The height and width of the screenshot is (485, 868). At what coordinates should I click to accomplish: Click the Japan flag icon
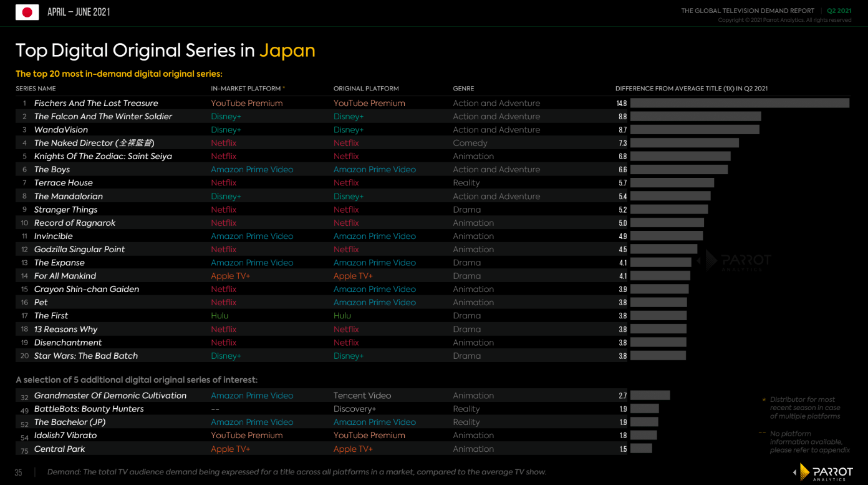click(27, 12)
